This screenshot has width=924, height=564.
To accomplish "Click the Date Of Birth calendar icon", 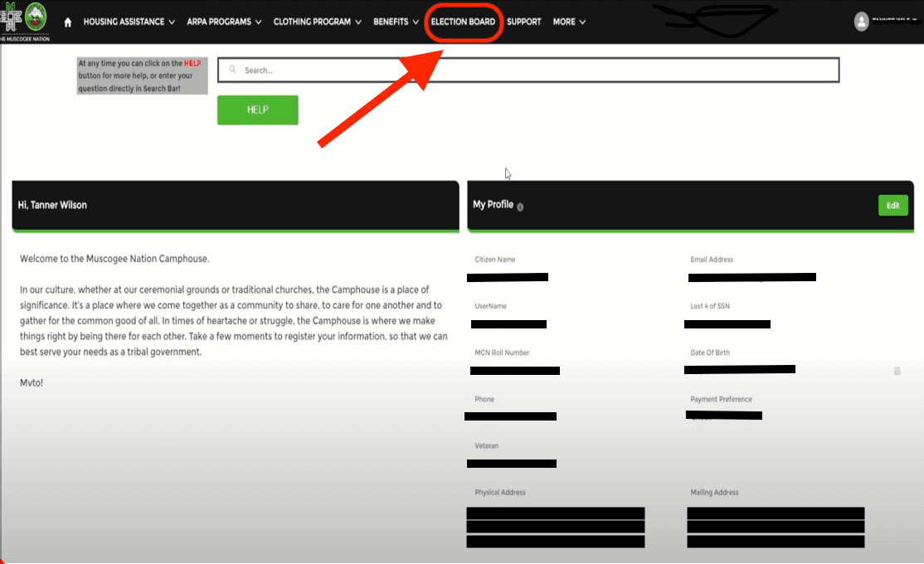I will click(x=897, y=371).
